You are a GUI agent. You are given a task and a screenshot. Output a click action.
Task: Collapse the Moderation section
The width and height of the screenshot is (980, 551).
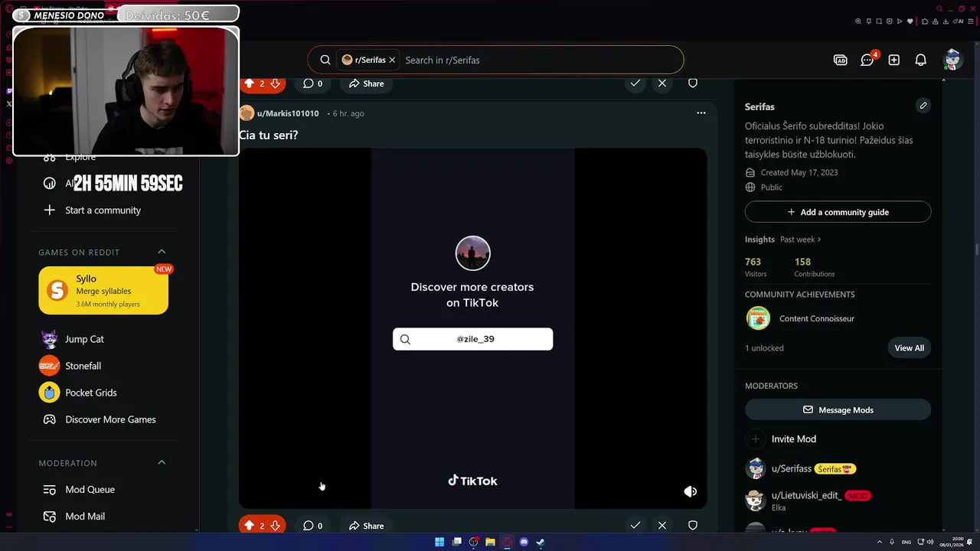(x=162, y=462)
